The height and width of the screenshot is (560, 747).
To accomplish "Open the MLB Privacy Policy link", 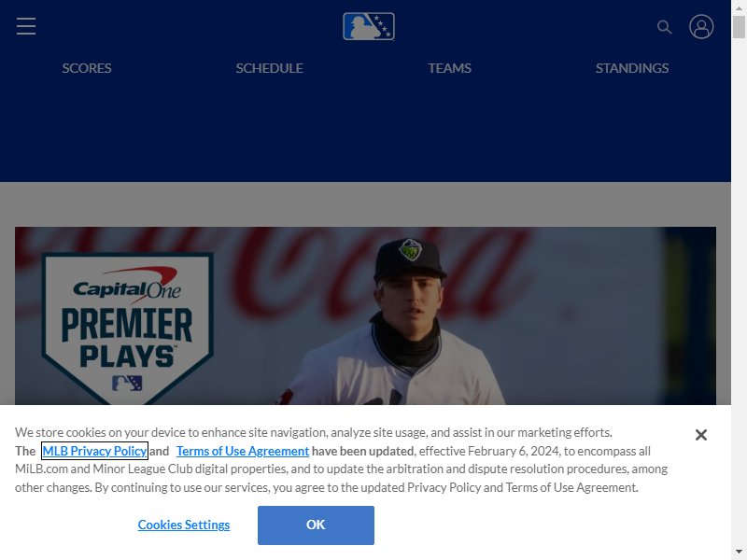I will tap(94, 451).
